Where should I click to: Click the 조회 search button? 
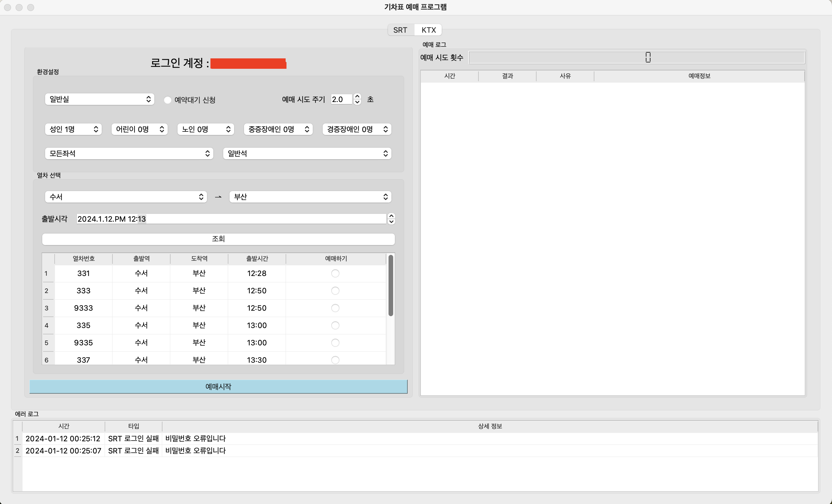[x=218, y=239]
